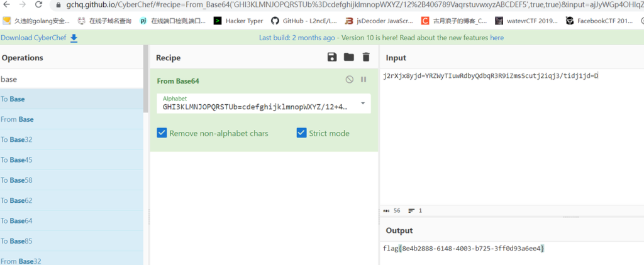Viewport: 644px width, 265px height.
Task: Save the current recipe
Action: [x=332, y=58]
